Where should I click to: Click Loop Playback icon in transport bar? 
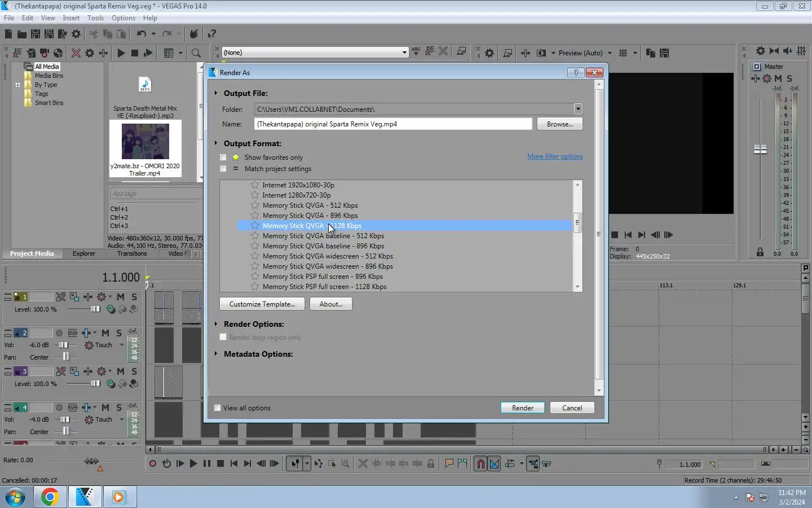click(x=166, y=464)
